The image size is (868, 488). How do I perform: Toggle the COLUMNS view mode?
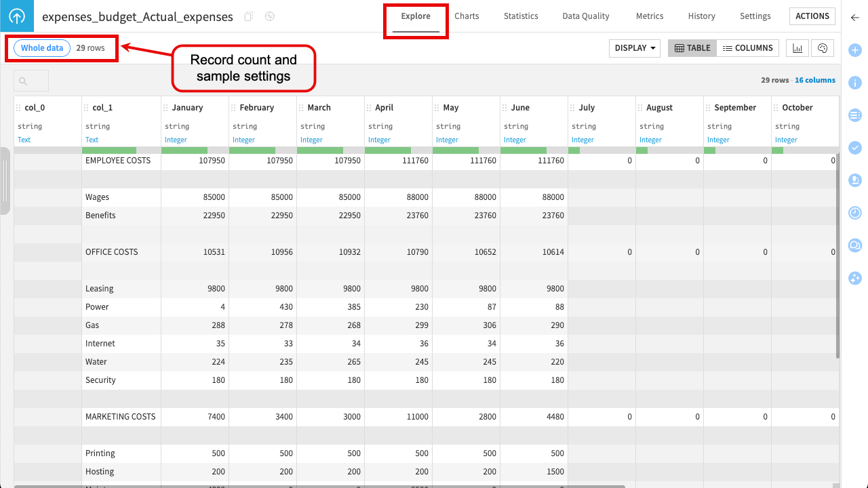point(748,47)
